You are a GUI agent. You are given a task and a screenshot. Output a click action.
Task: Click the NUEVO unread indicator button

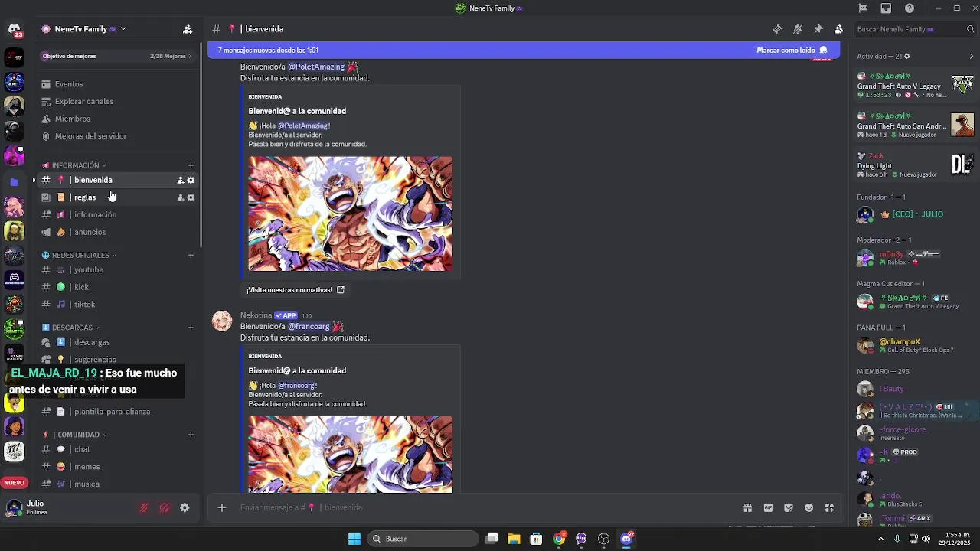[15, 483]
